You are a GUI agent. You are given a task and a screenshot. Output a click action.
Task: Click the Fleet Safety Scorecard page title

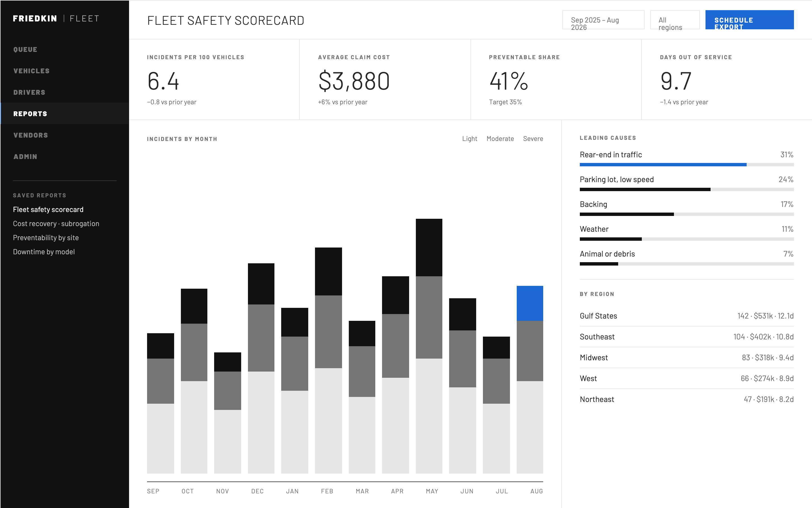click(x=226, y=21)
